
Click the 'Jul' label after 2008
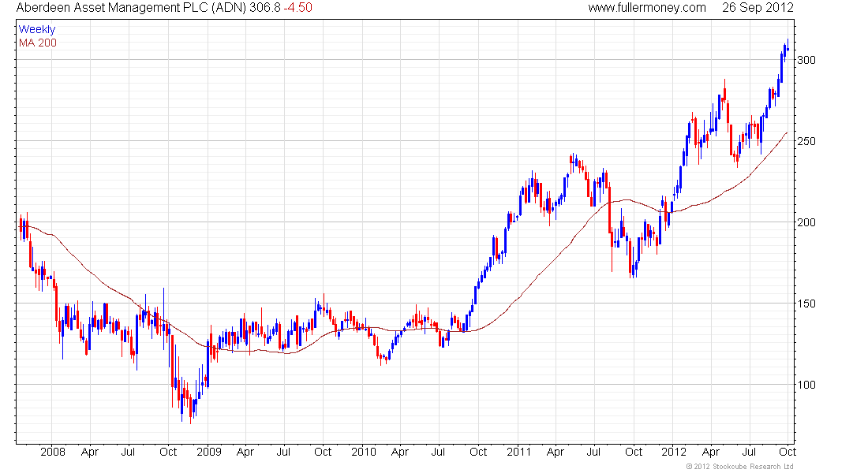(x=128, y=452)
